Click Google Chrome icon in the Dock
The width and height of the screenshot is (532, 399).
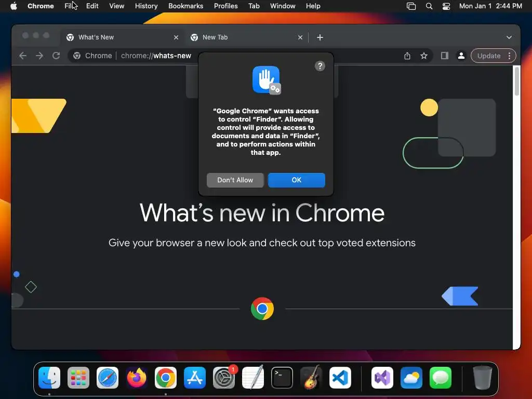[166, 378]
